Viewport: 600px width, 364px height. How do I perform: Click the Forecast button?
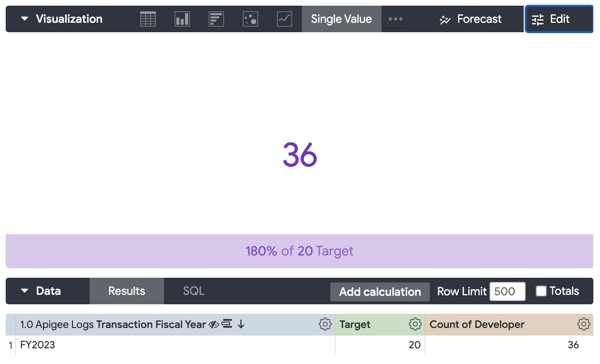coord(470,19)
